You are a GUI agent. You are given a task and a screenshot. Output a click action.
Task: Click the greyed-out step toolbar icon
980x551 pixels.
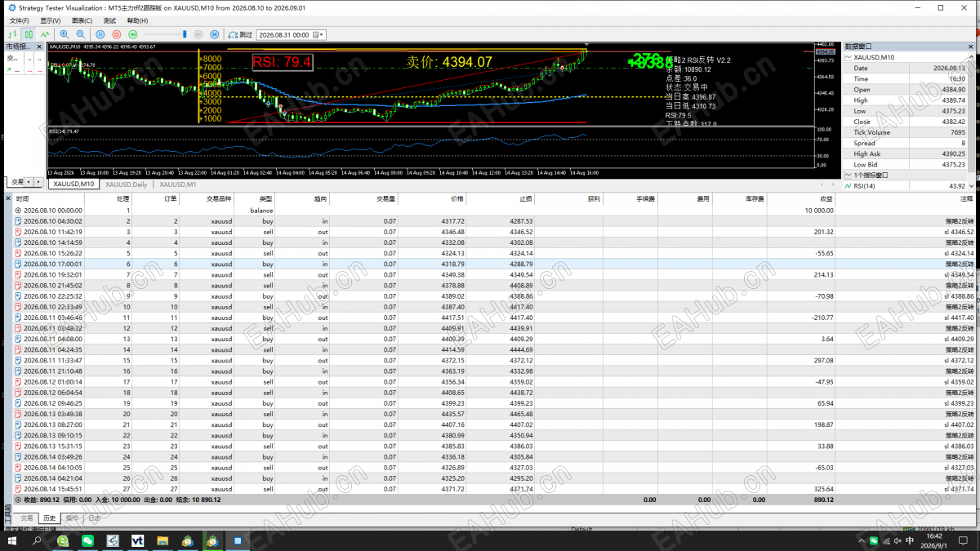pos(198,34)
